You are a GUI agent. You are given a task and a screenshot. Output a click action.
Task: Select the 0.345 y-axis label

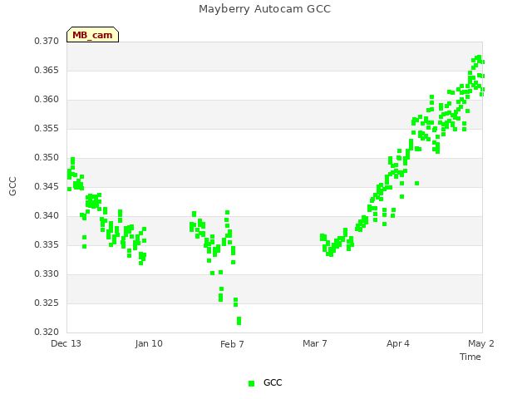coord(47,186)
